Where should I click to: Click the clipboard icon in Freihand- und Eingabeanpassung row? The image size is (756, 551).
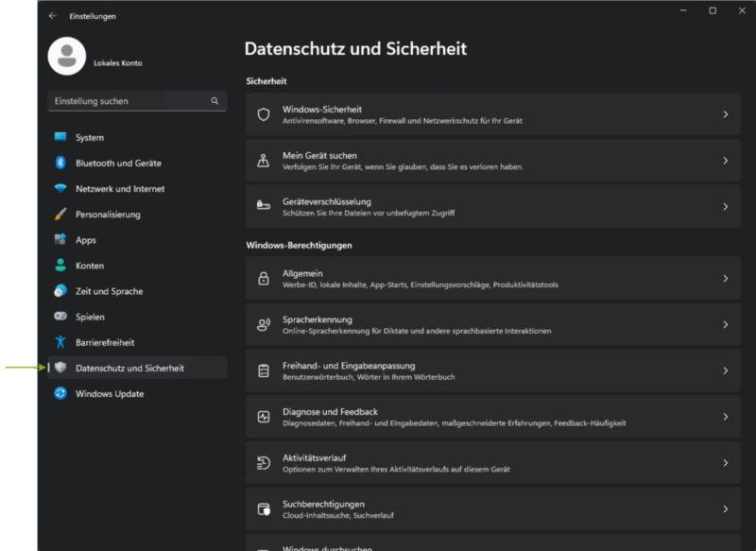(x=264, y=370)
